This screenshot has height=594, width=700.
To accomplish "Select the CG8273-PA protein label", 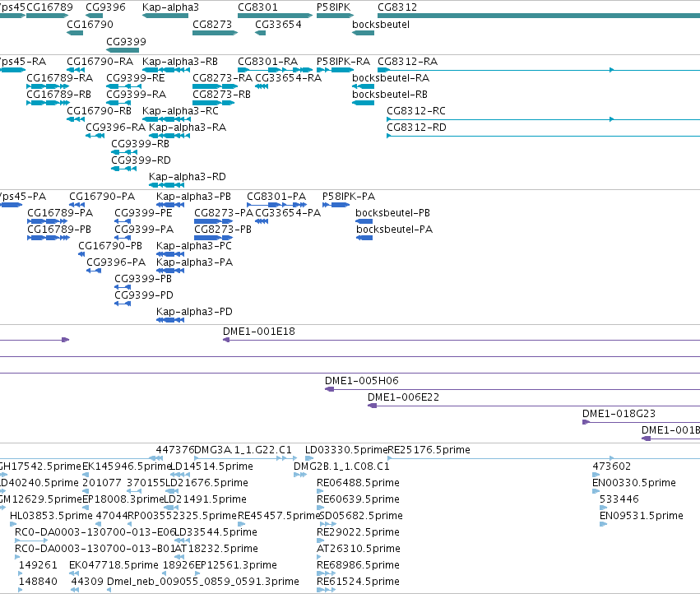I will click(224, 212).
